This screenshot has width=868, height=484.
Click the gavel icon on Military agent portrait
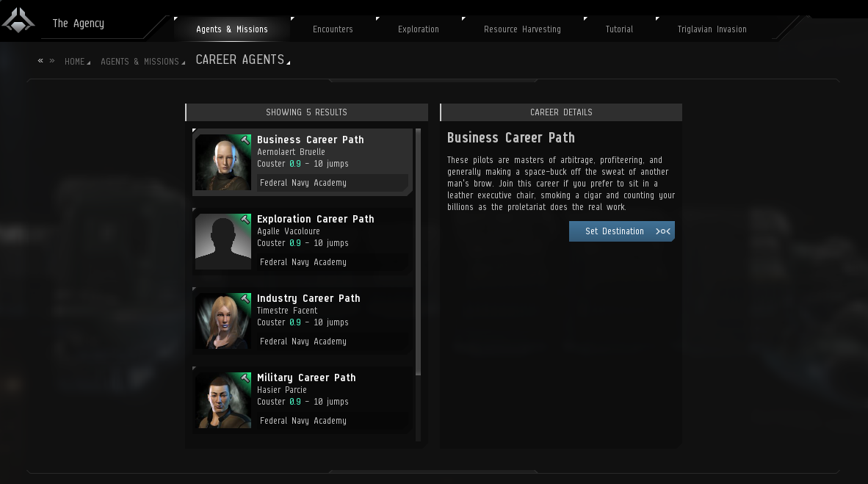(245, 378)
